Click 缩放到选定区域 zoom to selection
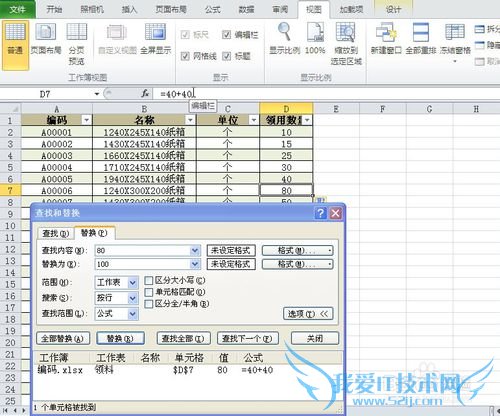 tap(346, 44)
